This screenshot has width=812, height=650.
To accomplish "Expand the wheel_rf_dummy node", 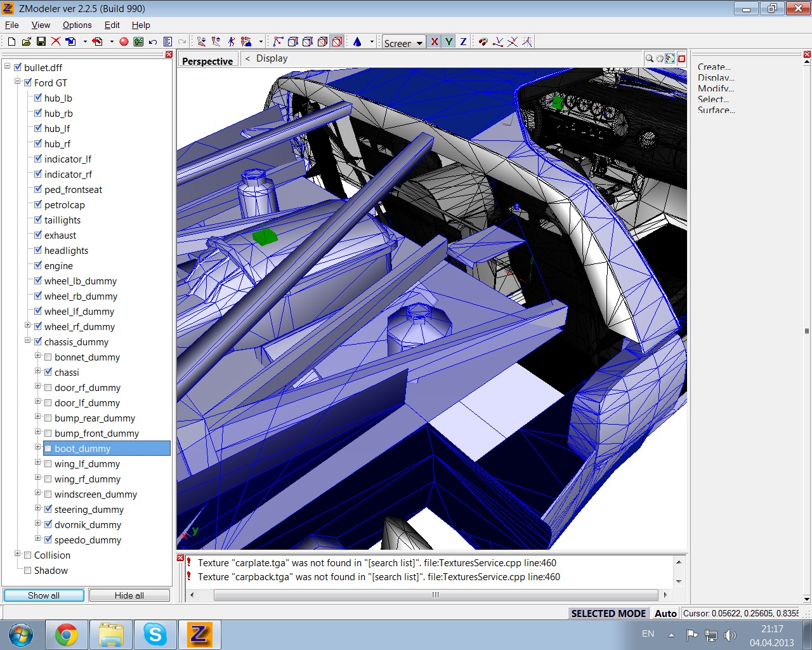I will click(27, 325).
